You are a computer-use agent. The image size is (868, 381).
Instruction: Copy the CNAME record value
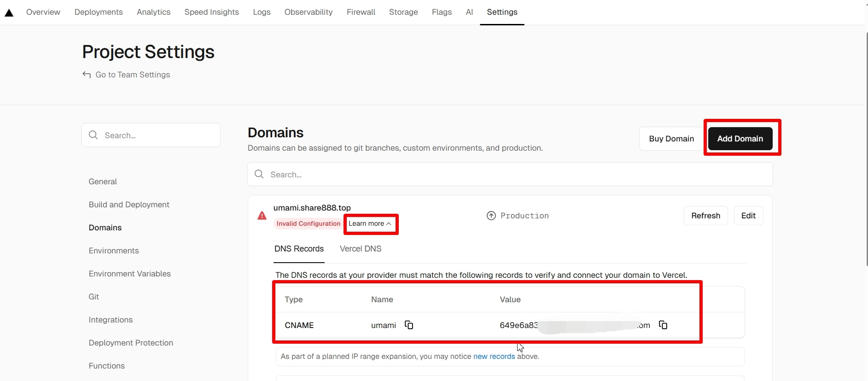(663, 325)
